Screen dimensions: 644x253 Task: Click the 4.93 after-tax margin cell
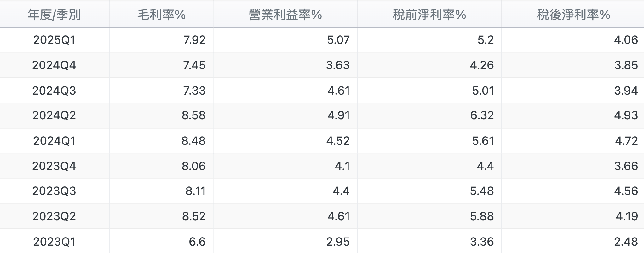click(626, 115)
